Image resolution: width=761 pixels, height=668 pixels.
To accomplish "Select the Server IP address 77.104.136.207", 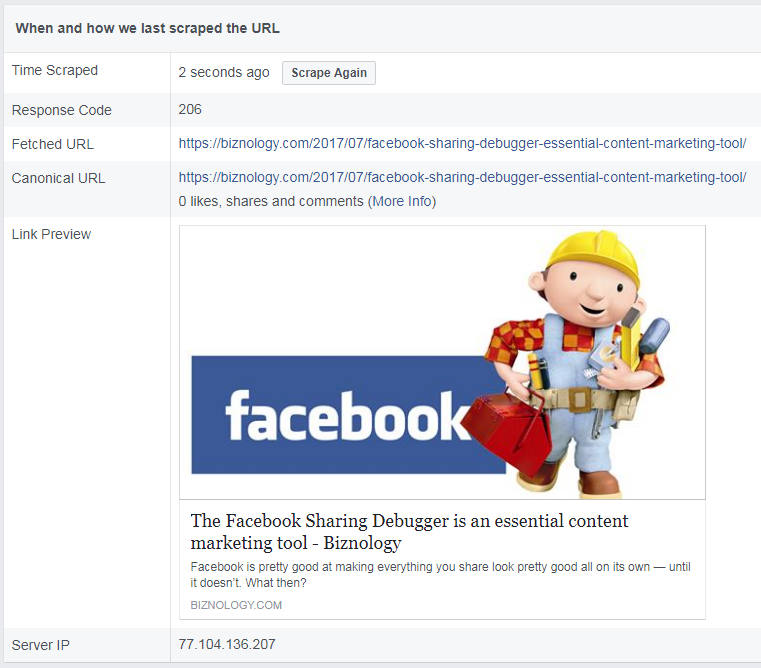I will coord(227,644).
